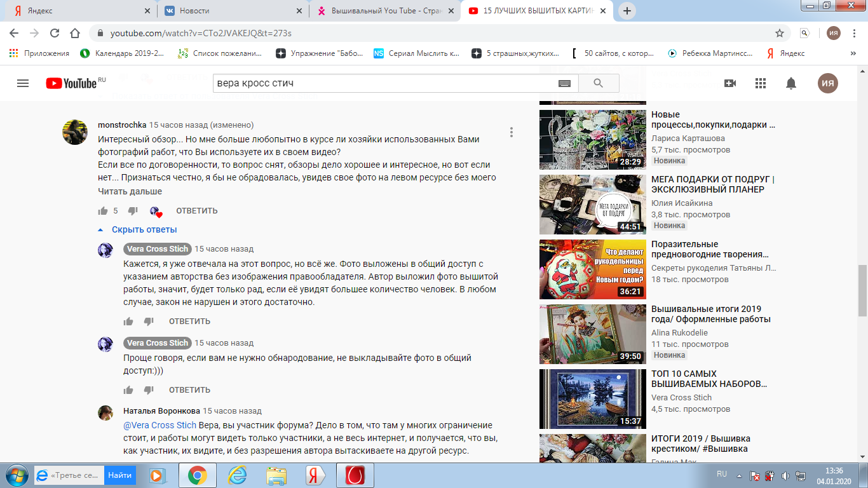Open the YouTube hamburger guide menu
Image resolution: width=868 pixels, height=488 pixels.
pyautogui.click(x=23, y=83)
